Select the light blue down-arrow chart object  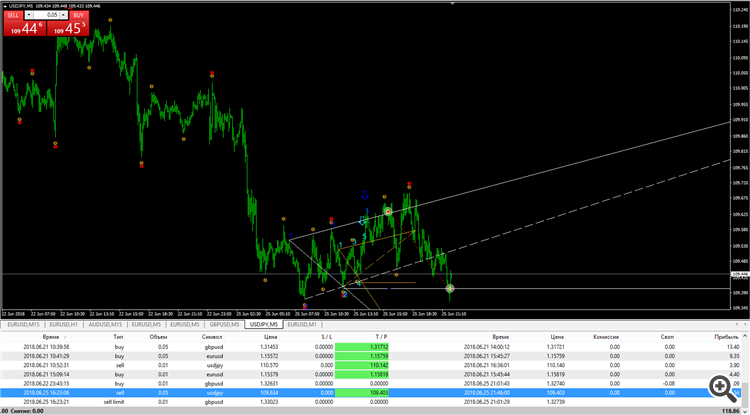[x=362, y=220]
